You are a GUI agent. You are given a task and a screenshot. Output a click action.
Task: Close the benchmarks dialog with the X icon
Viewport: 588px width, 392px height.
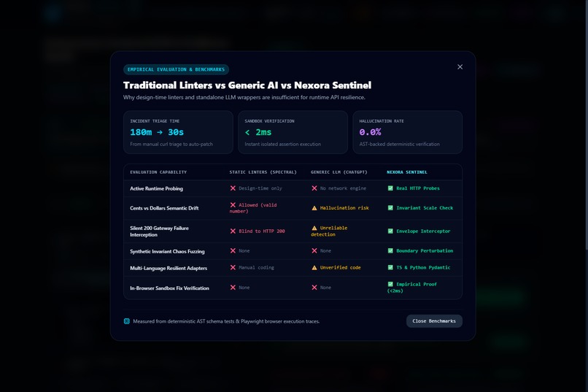(x=460, y=66)
